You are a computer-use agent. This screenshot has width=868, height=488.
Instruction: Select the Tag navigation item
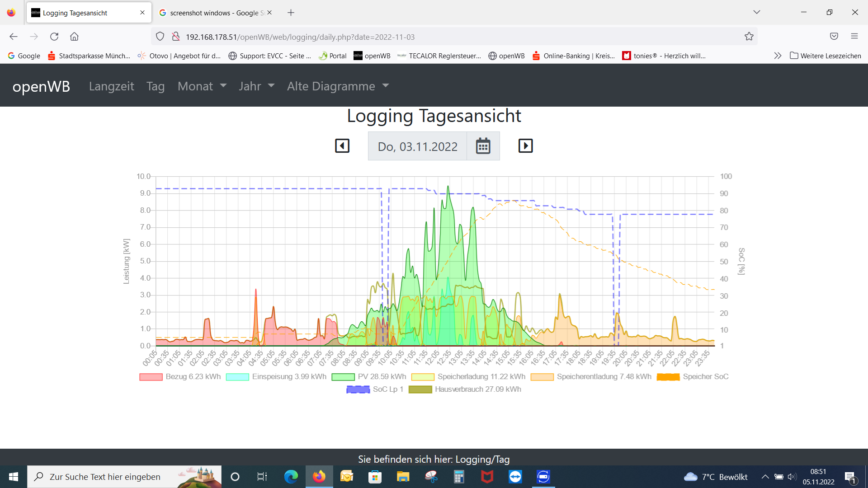click(x=155, y=86)
